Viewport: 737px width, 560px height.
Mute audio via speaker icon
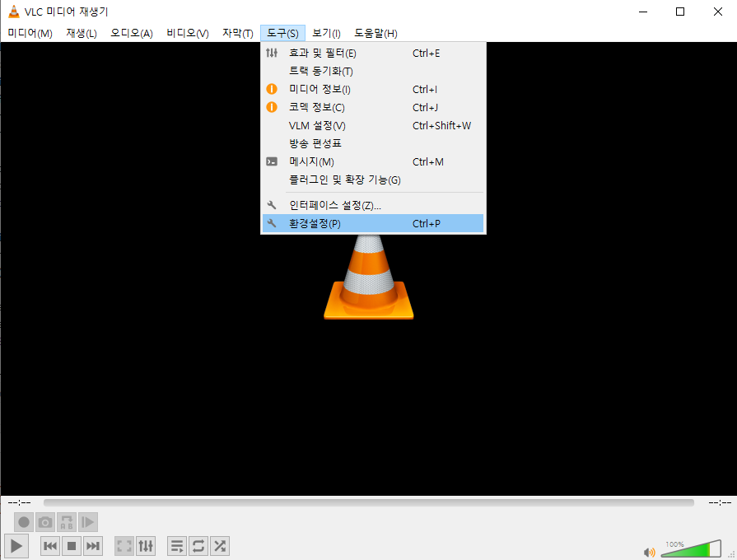pos(649,552)
